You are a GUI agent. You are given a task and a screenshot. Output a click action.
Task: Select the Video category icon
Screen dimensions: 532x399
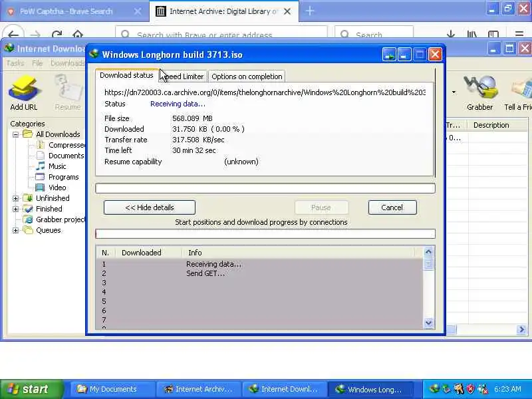pos(41,188)
